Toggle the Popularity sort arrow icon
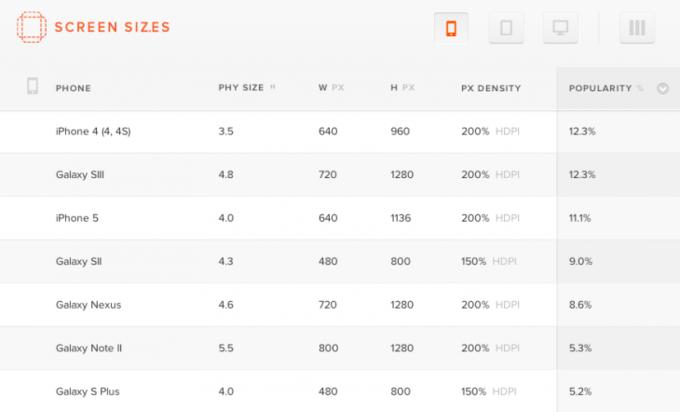 663,88
